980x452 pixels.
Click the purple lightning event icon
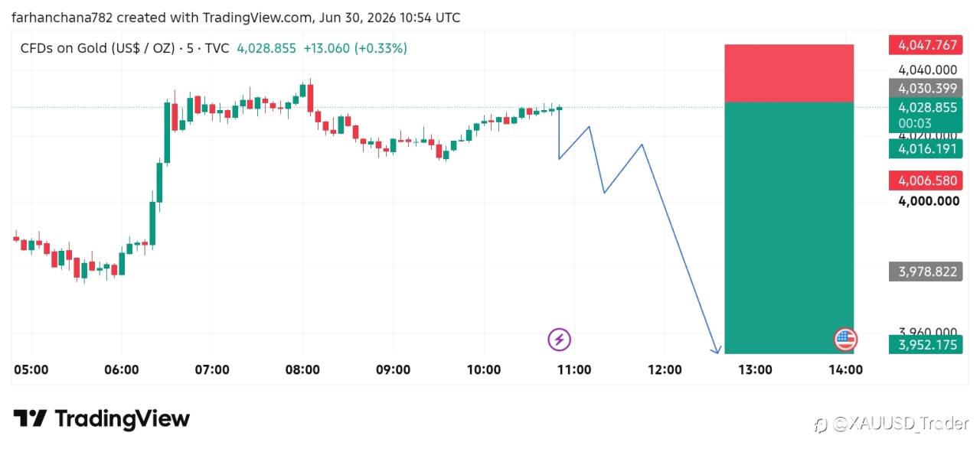(x=560, y=339)
